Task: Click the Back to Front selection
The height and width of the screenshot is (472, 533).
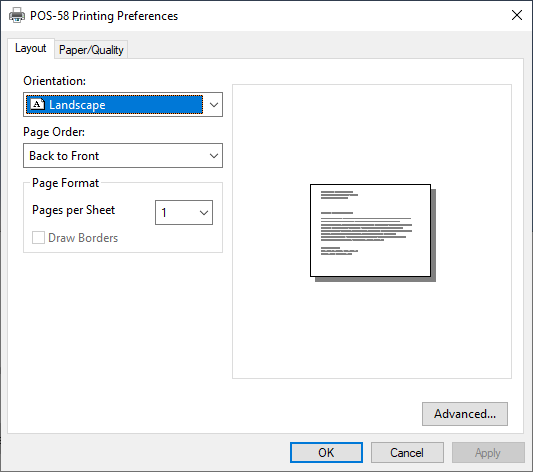Action: [x=64, y=156]
